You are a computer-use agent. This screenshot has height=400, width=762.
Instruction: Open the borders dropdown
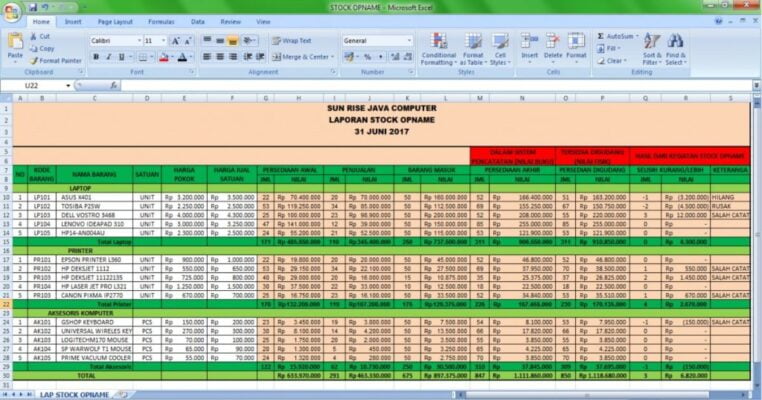(x=152, y=57)
